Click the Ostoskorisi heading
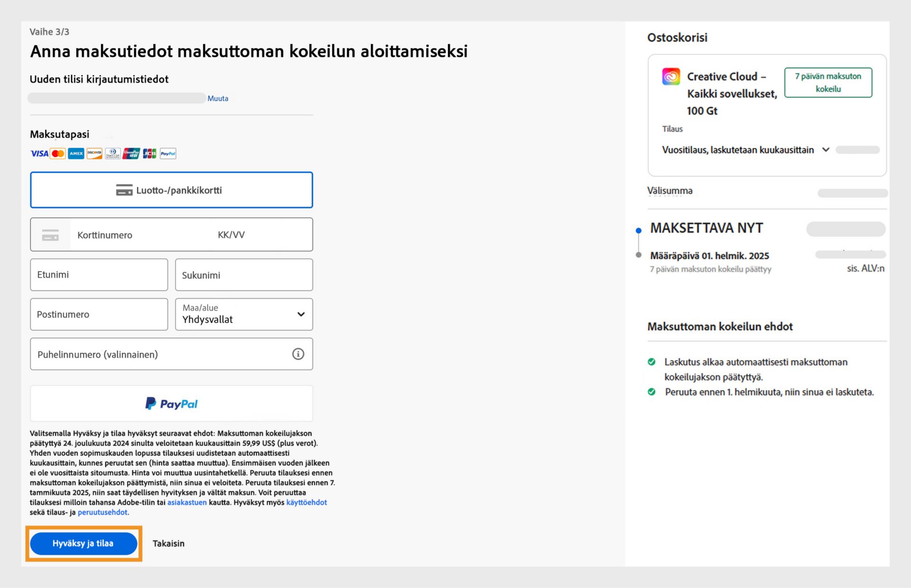This screenshot has height=588, width=911. click(x=677, y=37)
